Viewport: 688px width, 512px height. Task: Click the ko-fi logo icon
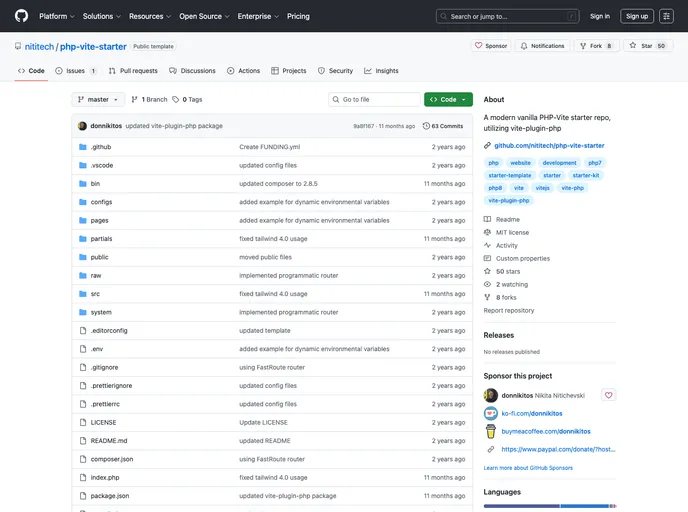(491, 413)
